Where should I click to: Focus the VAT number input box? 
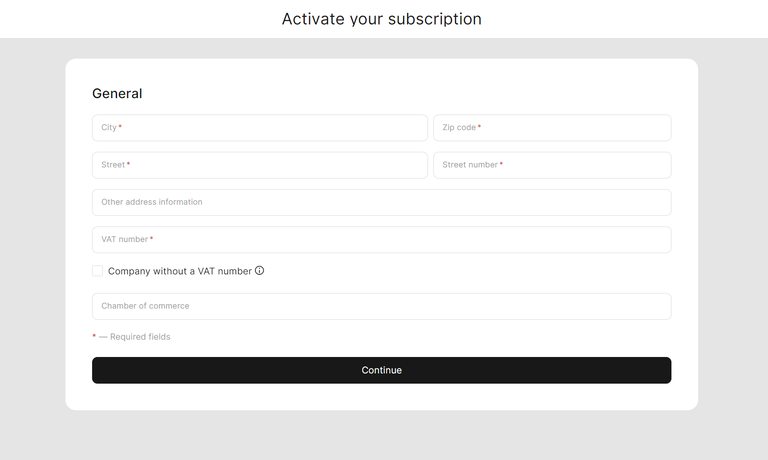pyautogui.click(x=381, y=240)
